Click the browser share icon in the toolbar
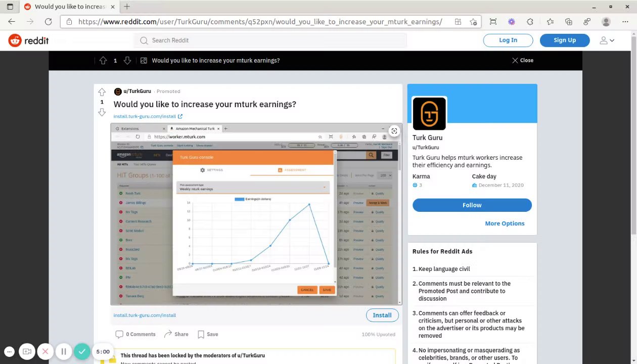The image size is (637, 364). click(587, 22)
